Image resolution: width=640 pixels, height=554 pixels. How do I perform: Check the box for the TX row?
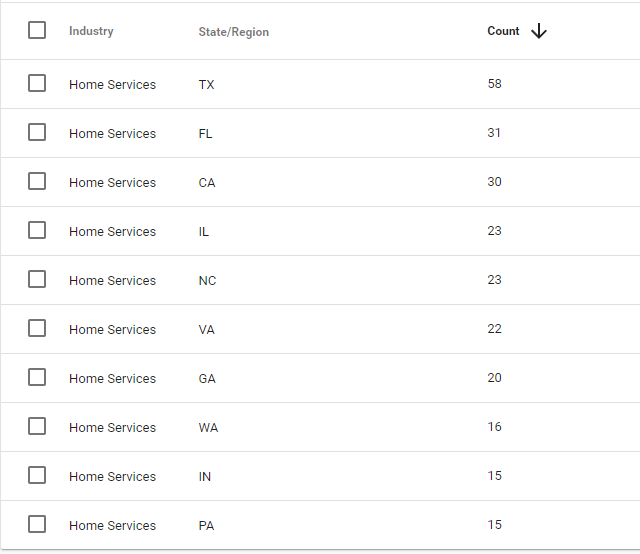tap(37, 83)
